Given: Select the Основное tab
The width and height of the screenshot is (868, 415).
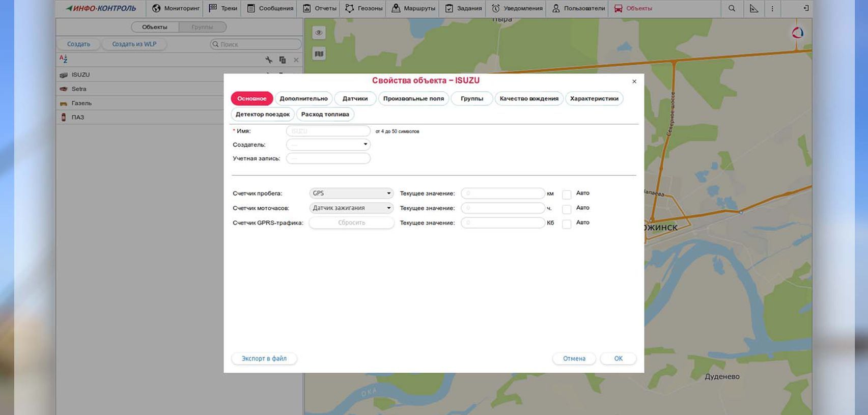Looking at the screenshot, I should click(251, 98).
